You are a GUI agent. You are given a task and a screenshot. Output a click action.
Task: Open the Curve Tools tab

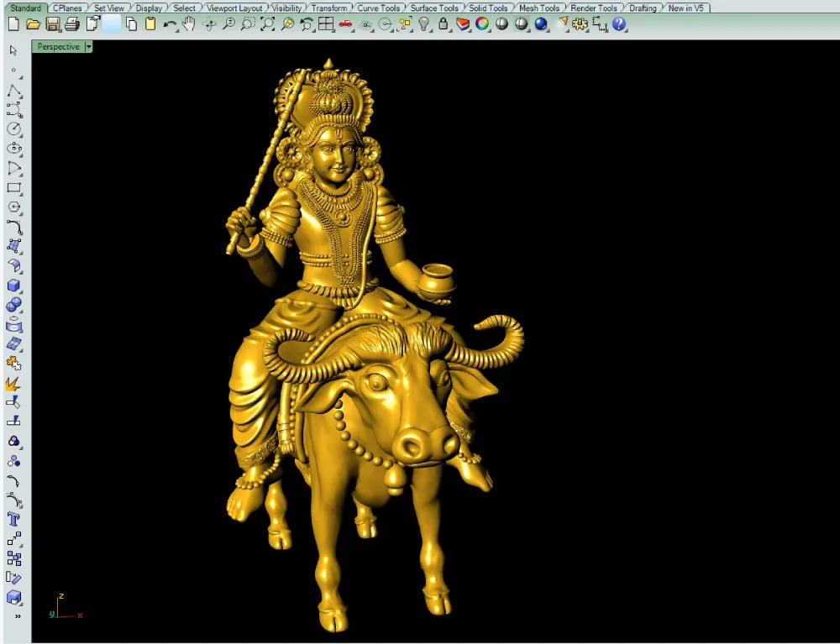[x=378, y=8]
